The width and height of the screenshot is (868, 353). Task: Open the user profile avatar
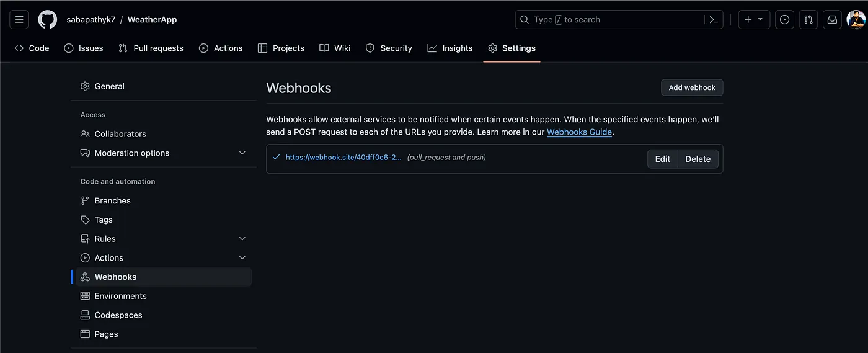[856, 20]
